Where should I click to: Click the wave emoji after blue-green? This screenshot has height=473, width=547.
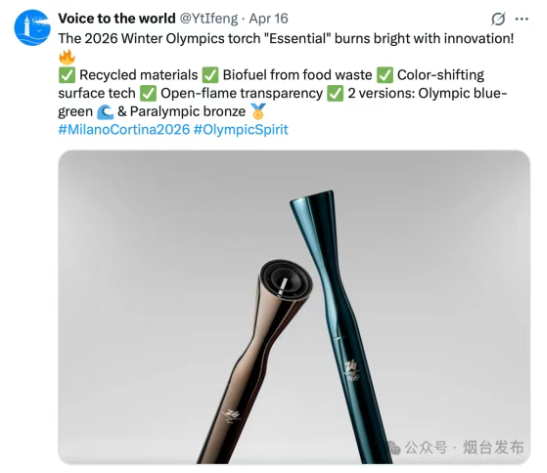105,112
